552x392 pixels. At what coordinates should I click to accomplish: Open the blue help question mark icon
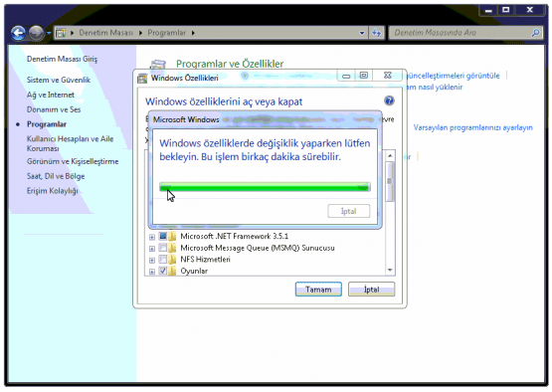tap(389, 100)
